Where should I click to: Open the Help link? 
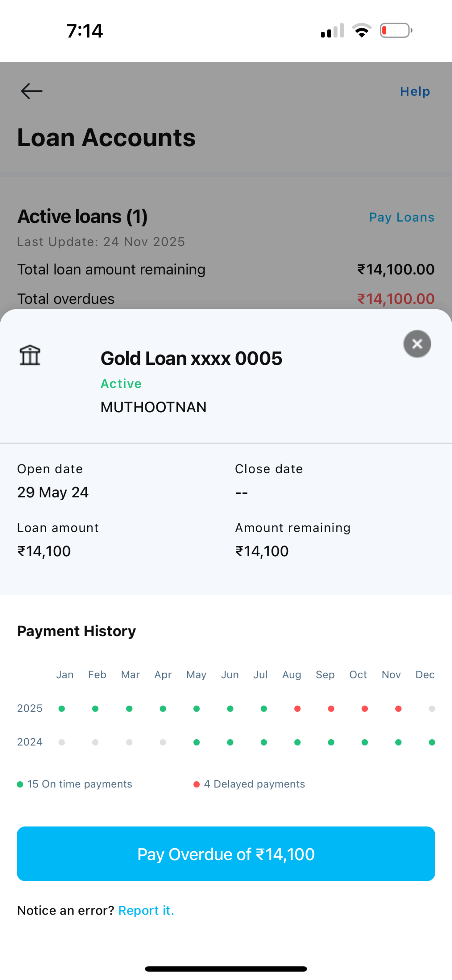click(414, 91)
